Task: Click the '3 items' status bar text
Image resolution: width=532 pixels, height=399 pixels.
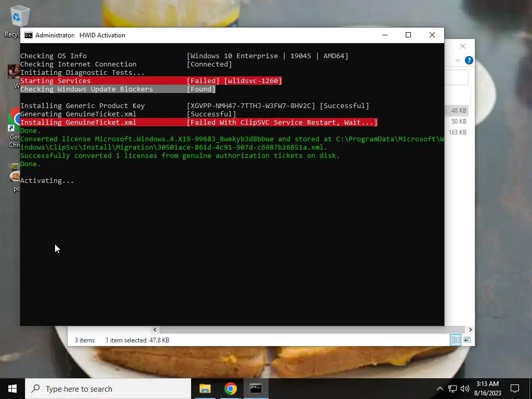Action: (85, 340)
